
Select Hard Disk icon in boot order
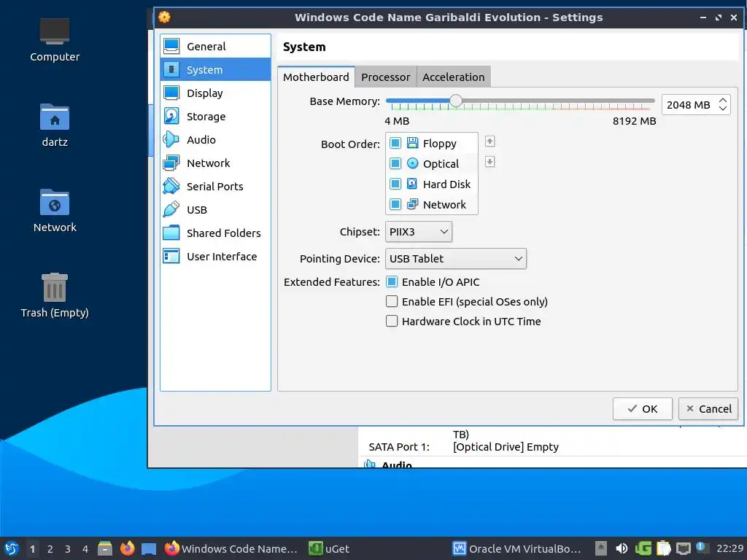pyautogui.click(x=413, y=184)
